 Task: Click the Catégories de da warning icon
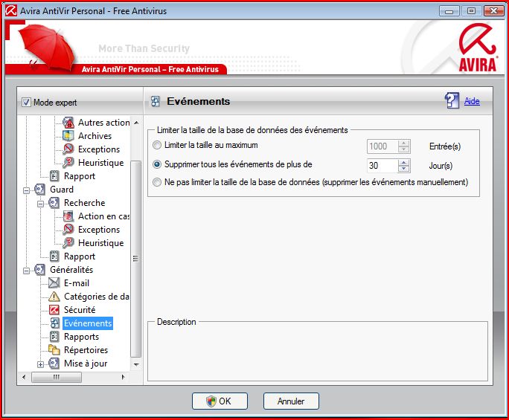[x=54, y=297]
